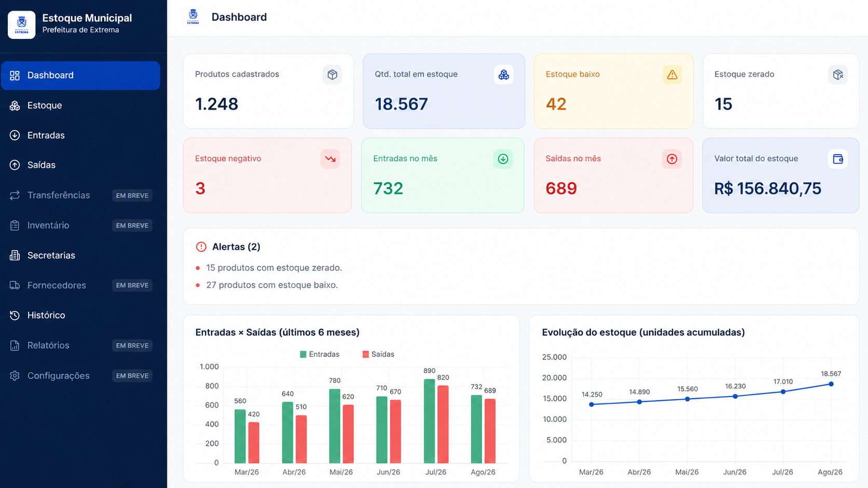Click the green Jul/26 Entradas bar labeled 890
868x488 pixels.
click(429, 421)
